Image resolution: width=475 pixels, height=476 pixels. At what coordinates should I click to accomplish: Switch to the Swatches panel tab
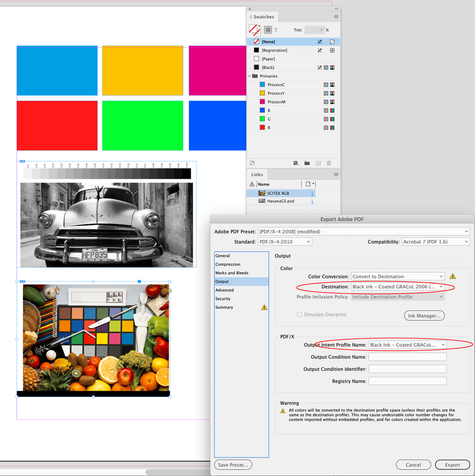[262, 17]
